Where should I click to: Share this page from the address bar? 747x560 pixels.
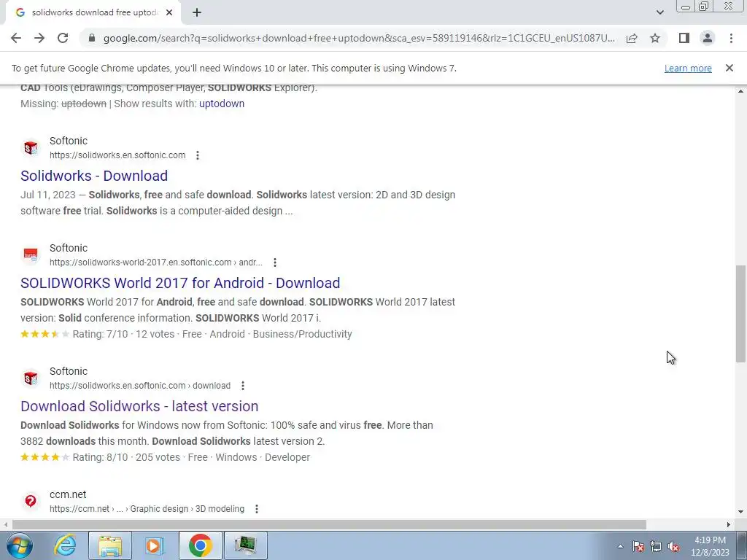632,38
